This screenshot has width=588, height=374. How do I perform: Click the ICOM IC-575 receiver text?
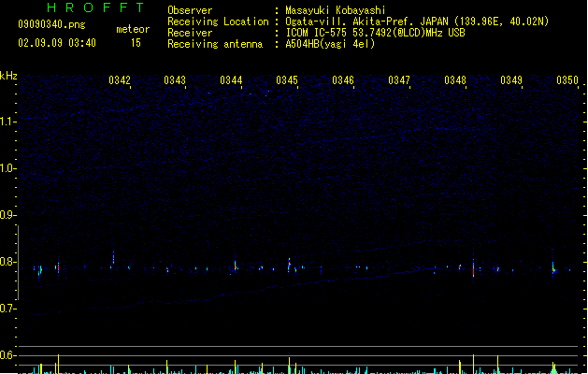click(x=376, y=33)
